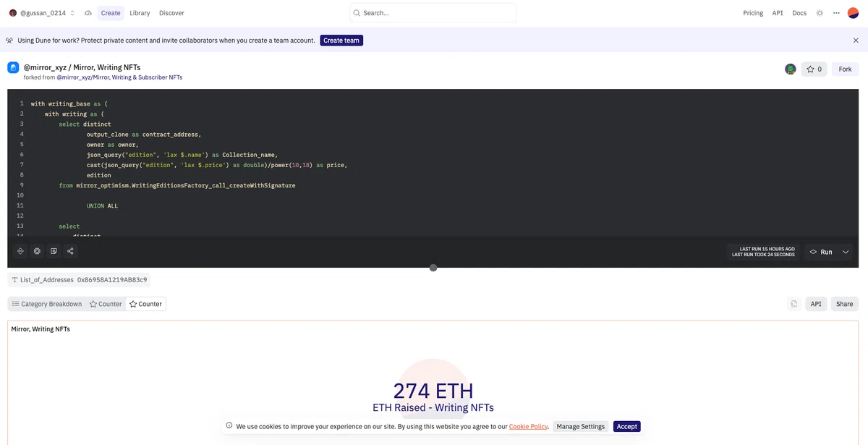Click the Share button above the visualization
Viewport: 868px width, 445px height.
tap(845, 304)
